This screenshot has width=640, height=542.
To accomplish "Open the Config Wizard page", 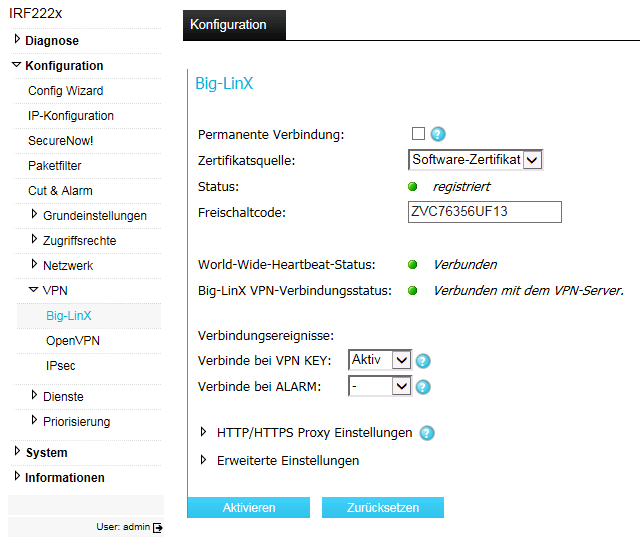I will 66,91.
